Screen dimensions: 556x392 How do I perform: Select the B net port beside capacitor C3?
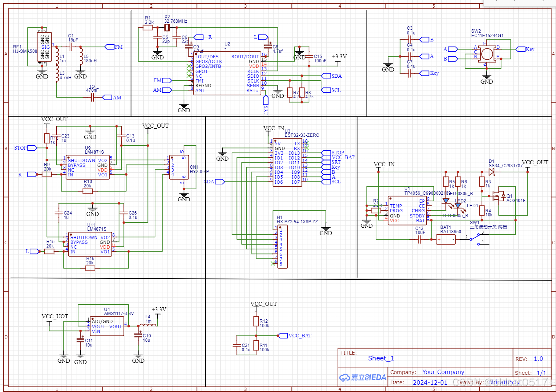[424, 40]
